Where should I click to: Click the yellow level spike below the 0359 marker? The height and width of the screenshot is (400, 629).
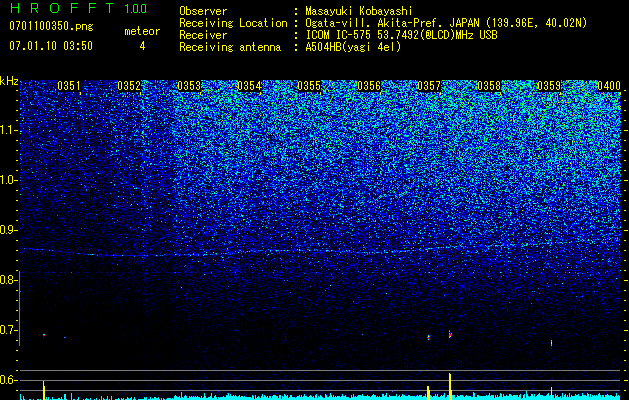point(552,393)
